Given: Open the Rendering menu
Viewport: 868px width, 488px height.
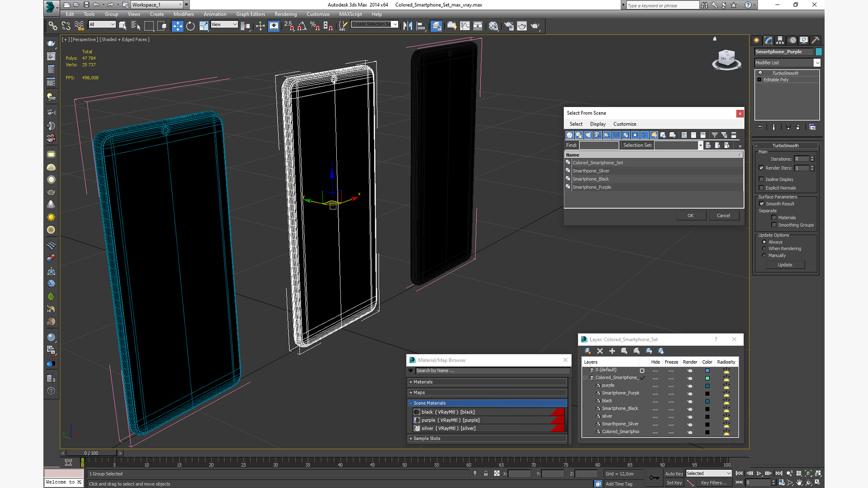Looking at the screenshot, I should pos(286,14).
